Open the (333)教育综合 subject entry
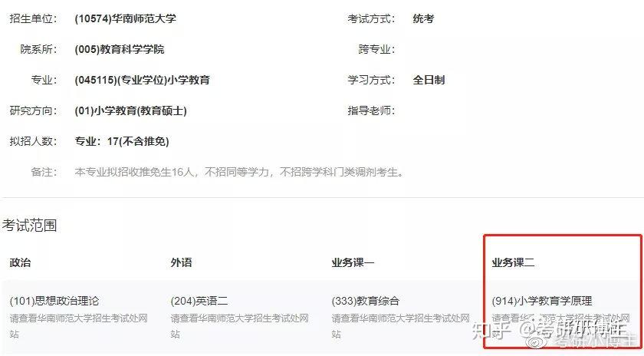Image resolution: width=644 pixels, height=356 pixels. [x=366, y=301]
